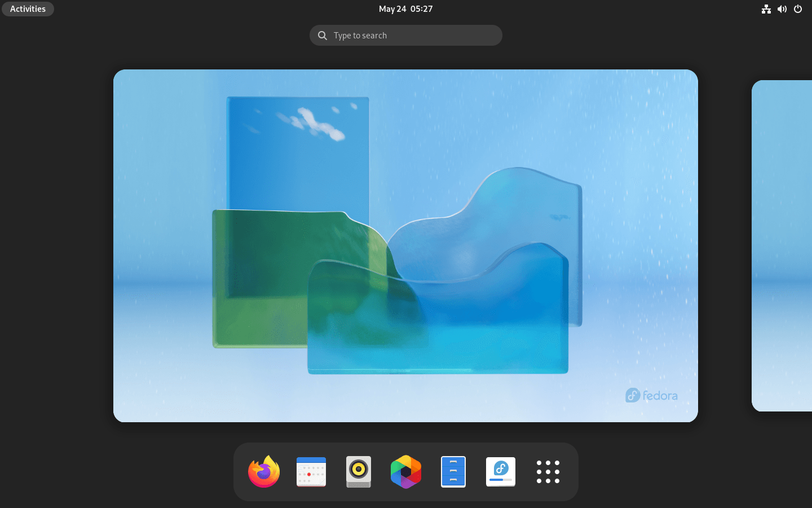Show all applications grid
The height and width of the screenshot is (508, 812).
[x=548, y=472]
